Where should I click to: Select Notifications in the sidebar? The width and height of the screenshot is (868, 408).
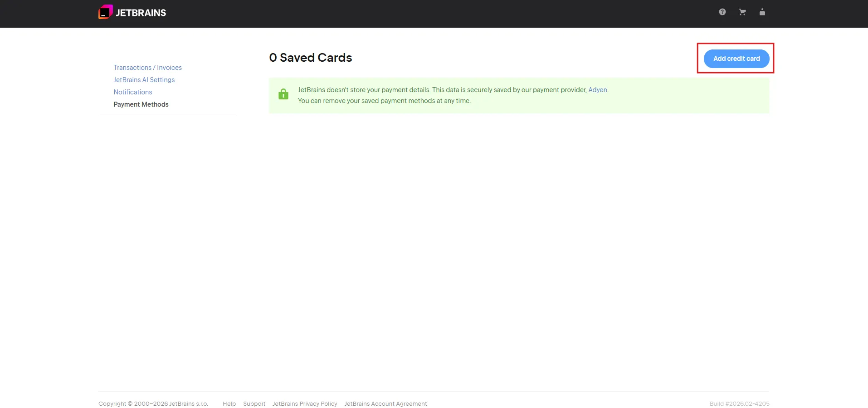pos(132,92)
